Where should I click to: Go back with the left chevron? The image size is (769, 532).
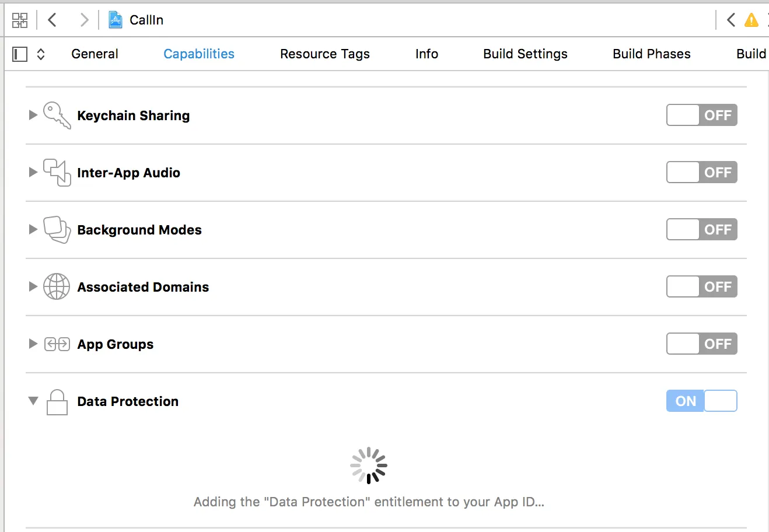pos(53,20)
